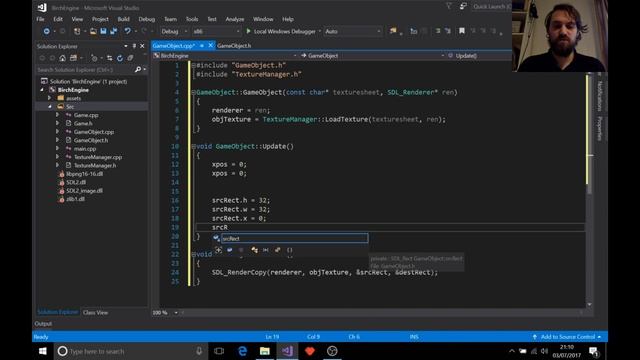640x360 pixels.
Task: Open Task View on the taskbar
Action: (219, 351)
